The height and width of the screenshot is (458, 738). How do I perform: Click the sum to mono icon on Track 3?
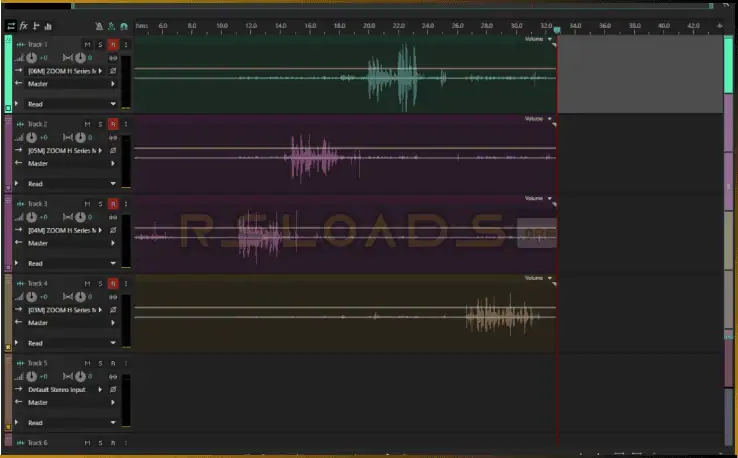click(x=113, y=217)
